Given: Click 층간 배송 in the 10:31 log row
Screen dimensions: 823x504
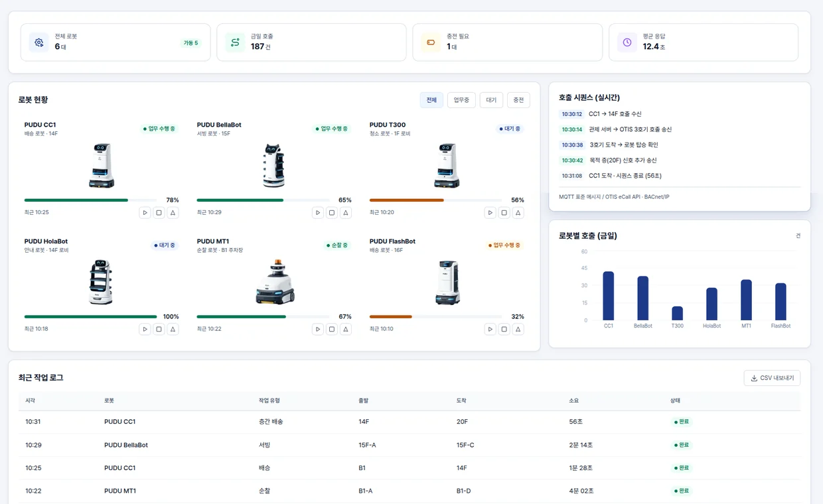Looking at the screenshot, I should point(271,422).
